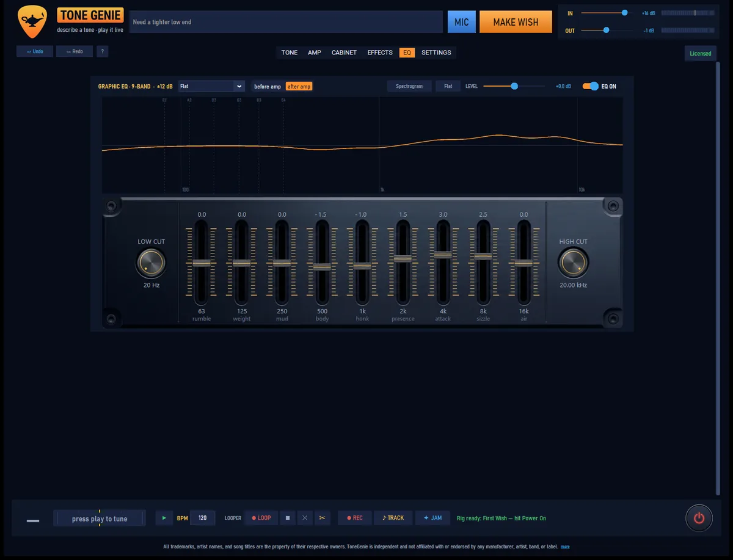Click the Licensed status button

700,53
